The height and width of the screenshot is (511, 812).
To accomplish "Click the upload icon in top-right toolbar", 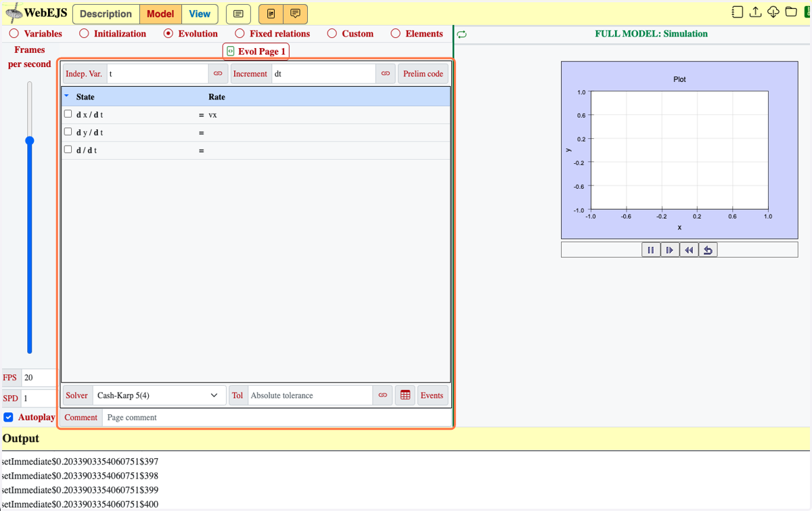I will (755, 12).
